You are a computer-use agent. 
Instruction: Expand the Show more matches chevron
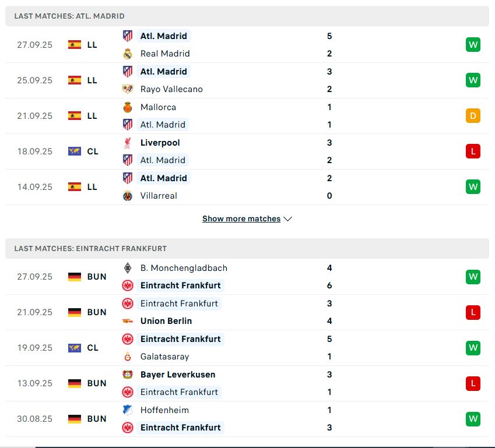[x=287, y=219]
